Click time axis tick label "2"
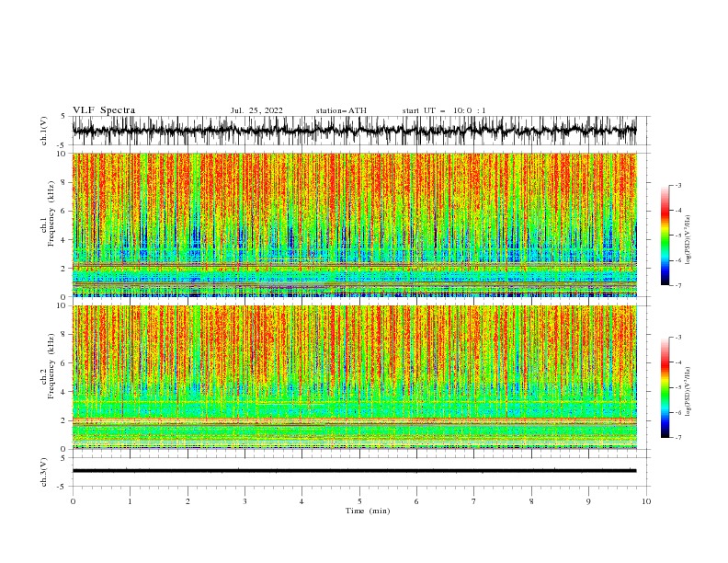The image size is (728, 563). (x=188, y=501)
